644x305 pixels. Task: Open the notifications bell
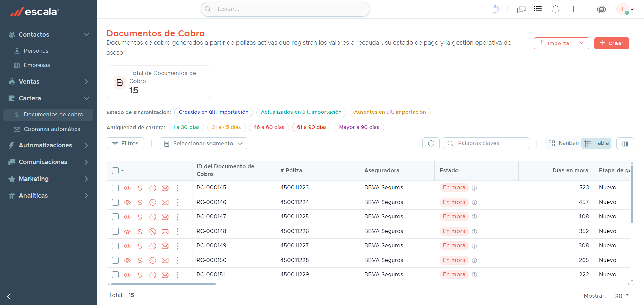pyautogui.click(x=555, y=9)
